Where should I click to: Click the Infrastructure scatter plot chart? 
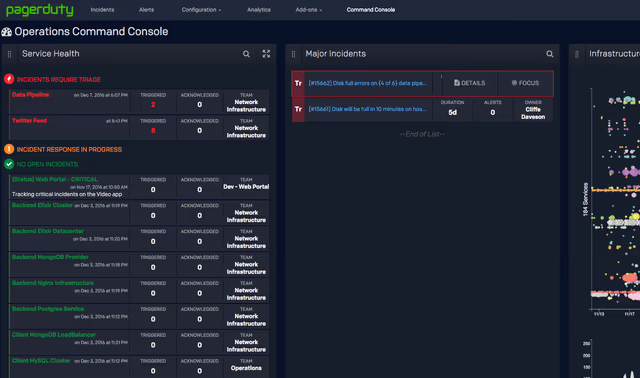click(x=616, y=200)
